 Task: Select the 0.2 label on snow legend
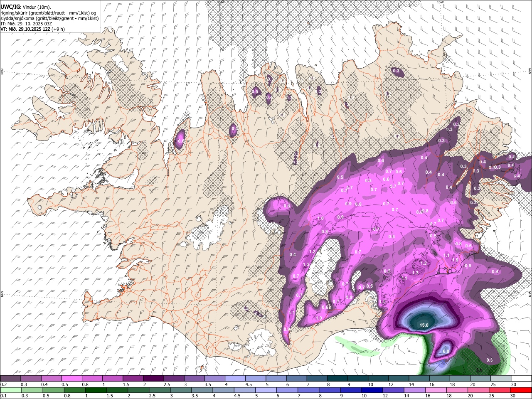pos(3,384)
